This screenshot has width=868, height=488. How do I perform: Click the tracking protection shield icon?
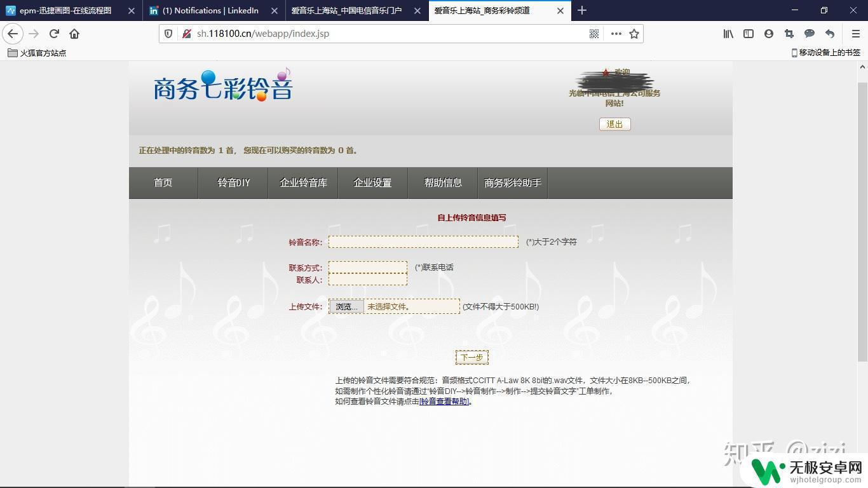(x=168, y=34)
